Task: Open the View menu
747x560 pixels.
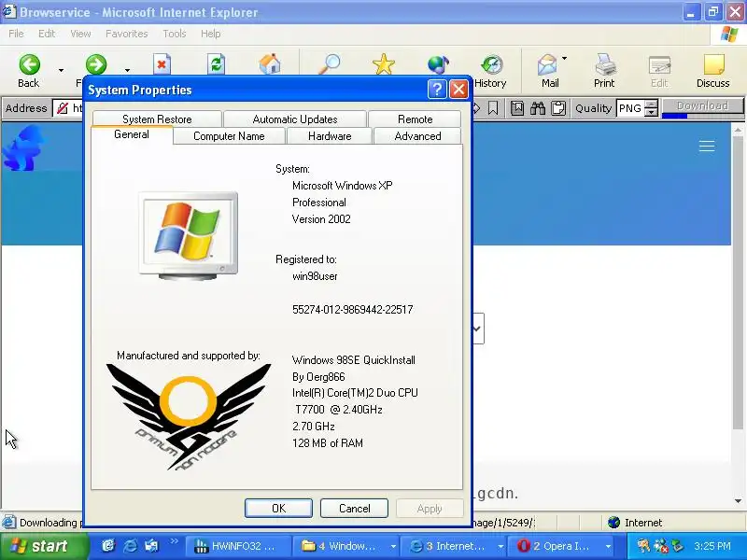Action: click(x=80, y=34)
